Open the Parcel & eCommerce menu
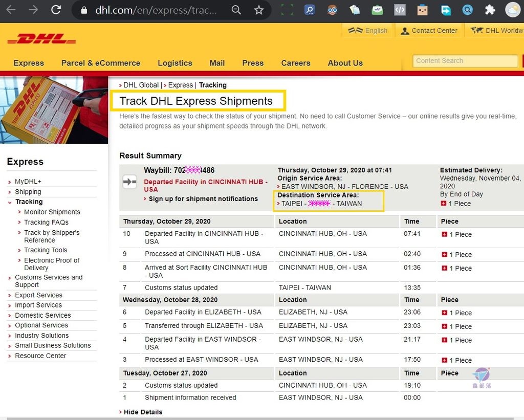 point(101,63)
